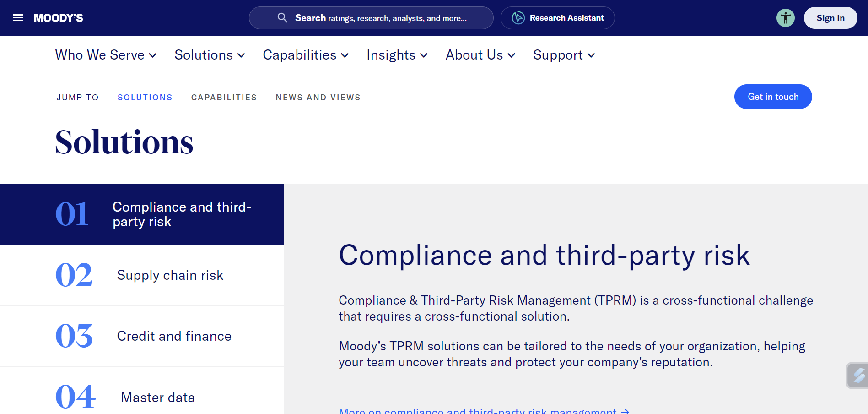
Task: Select 01 Compliance and third-party risk tab
Action: [142, 214]
